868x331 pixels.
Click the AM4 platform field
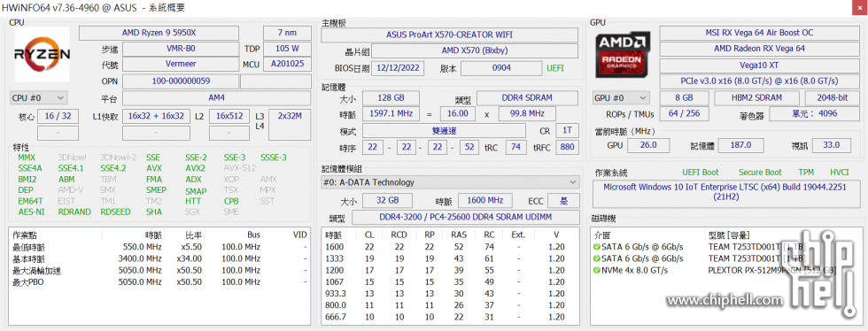click(x=216, y=98)
